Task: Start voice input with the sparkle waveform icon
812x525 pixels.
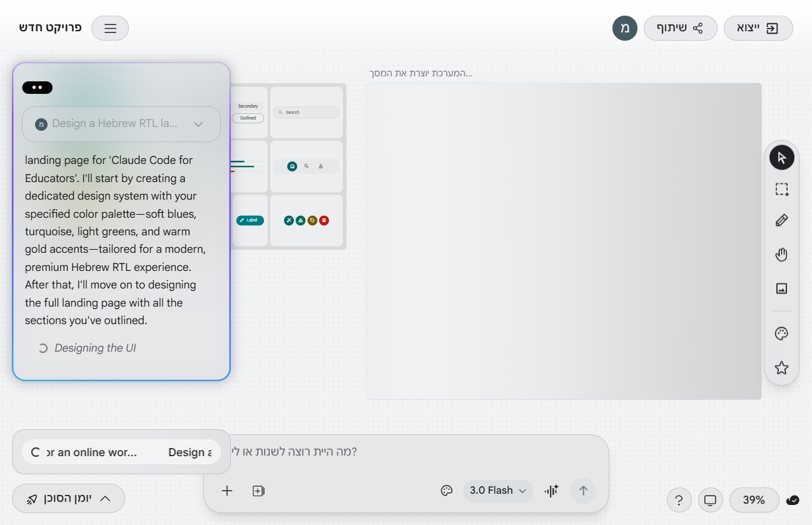Action: (x=551, y=491)
